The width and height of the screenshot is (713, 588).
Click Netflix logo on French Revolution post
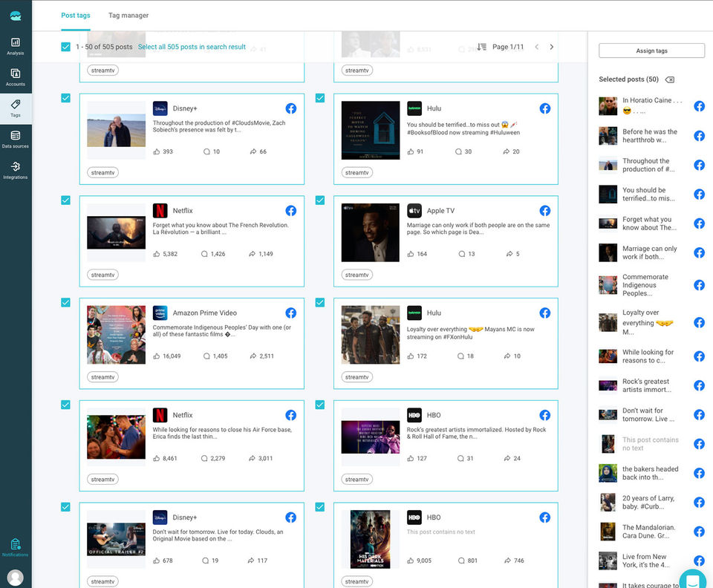tap(160, 210)
